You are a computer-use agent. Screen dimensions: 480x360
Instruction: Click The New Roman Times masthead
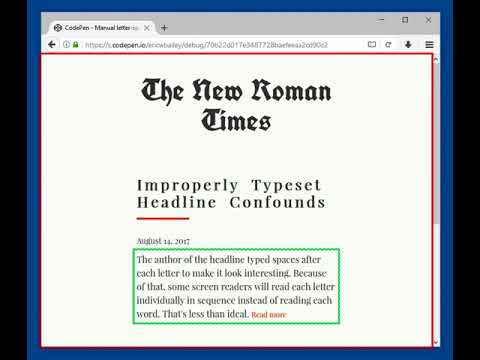(x=236, y=105)
